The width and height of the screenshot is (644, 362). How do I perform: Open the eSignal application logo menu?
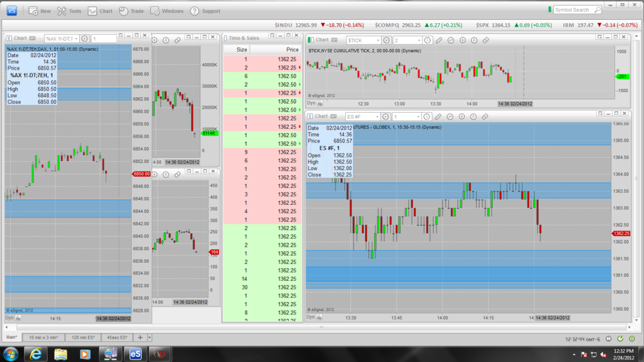click(12, 11)
